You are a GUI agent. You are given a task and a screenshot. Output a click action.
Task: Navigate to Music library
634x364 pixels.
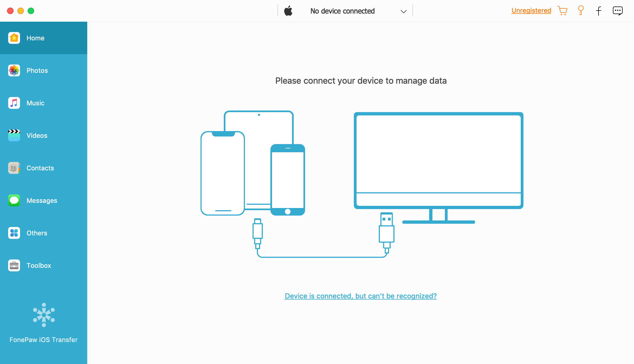(x=44, y=103)
